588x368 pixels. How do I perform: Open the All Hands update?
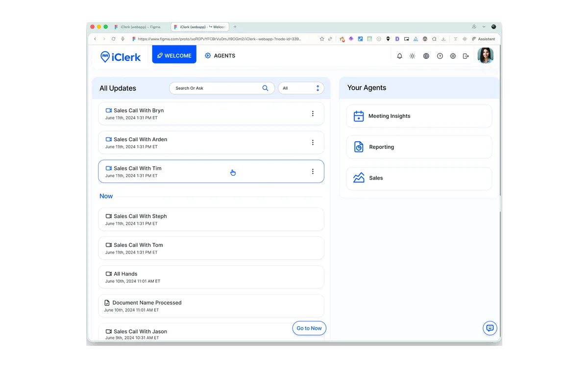[211, 277]
